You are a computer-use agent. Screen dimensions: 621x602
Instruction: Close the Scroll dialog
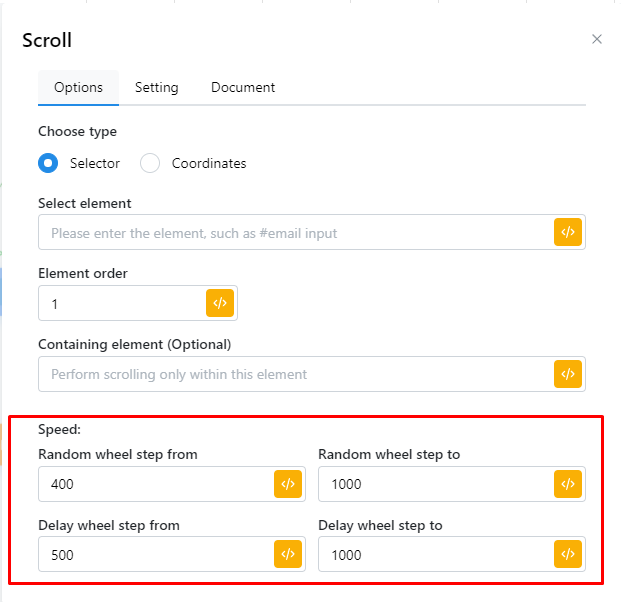(x=597, y=40)
